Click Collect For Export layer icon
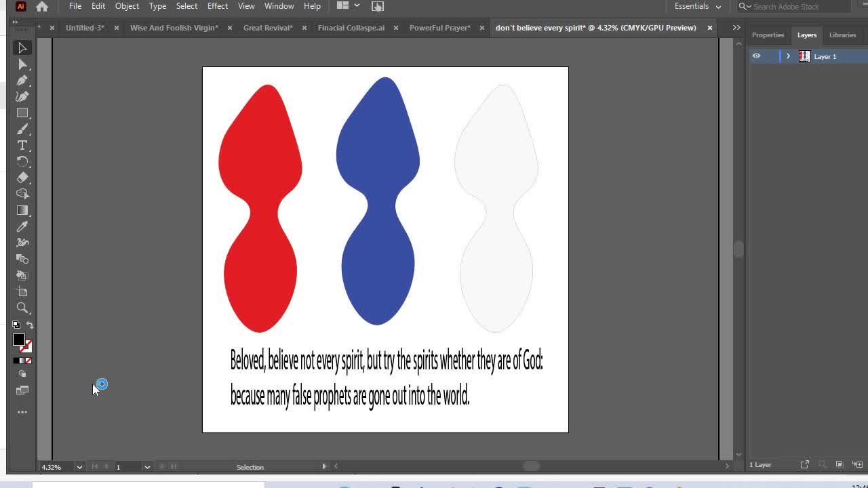The height and width of the screenshot is (488, 868). 804,464
